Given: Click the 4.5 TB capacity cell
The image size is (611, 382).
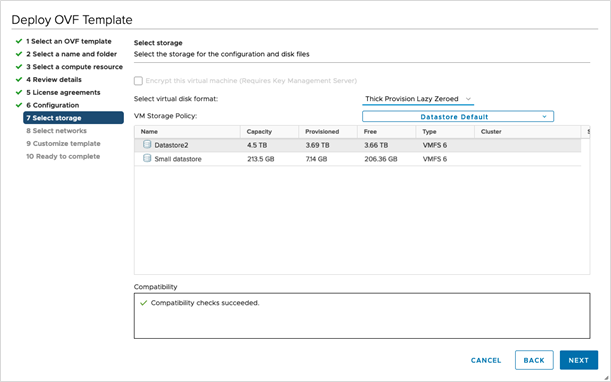Looking at the screenshot, I should 257,145.
